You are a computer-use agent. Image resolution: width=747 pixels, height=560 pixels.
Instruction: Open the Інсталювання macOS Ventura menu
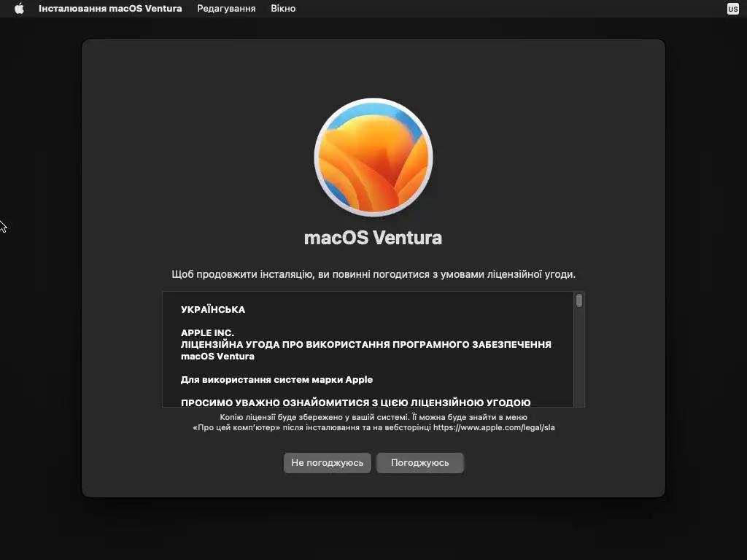(110, 9)
